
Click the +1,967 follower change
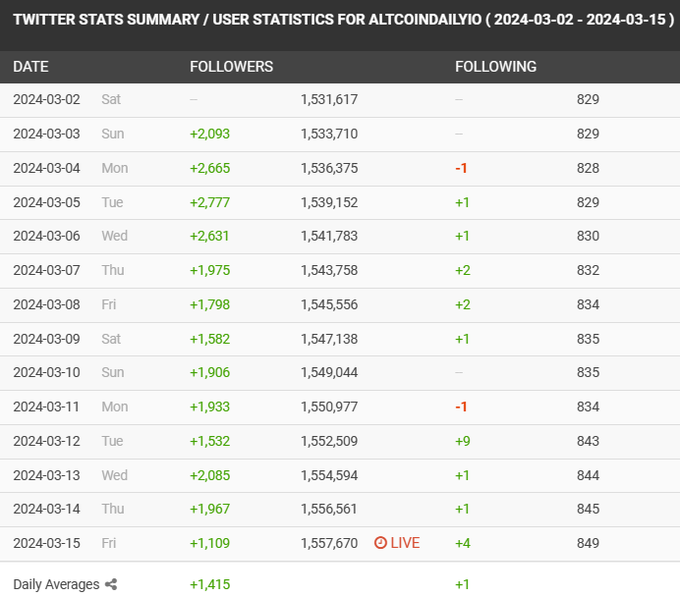tap(210, 509)
